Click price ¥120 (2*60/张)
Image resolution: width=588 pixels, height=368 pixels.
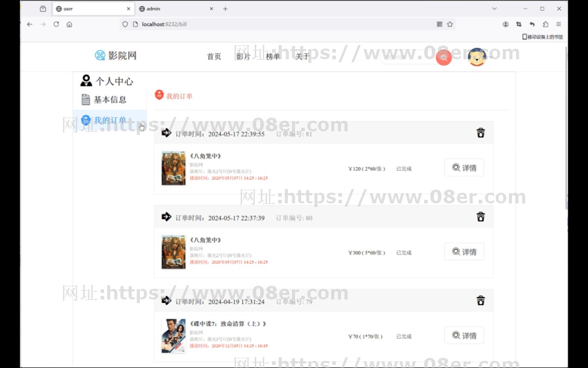coord(366,169)
